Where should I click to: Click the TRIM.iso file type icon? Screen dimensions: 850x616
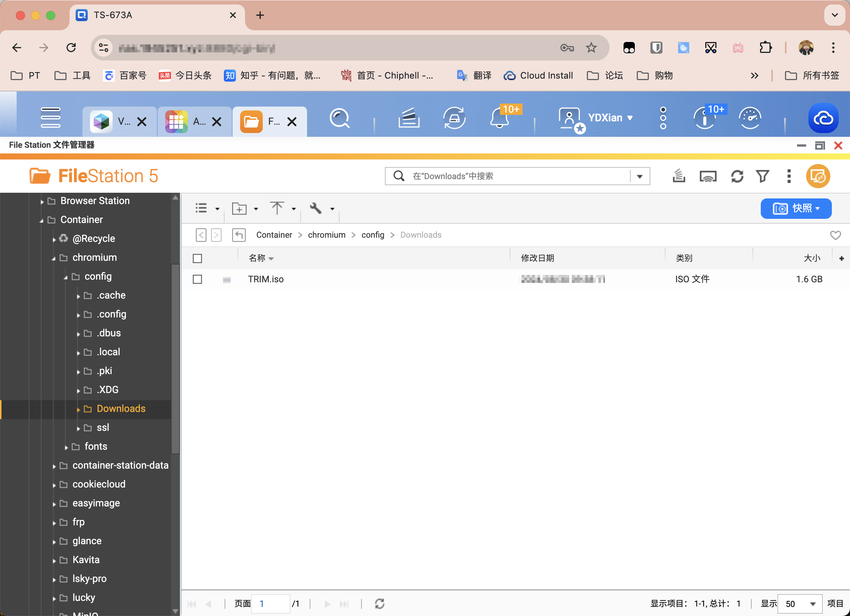227,280
